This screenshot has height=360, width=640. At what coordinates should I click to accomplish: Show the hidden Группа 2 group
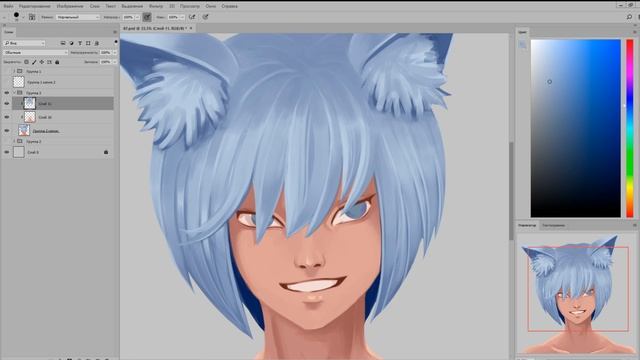(x=7, y=141)
